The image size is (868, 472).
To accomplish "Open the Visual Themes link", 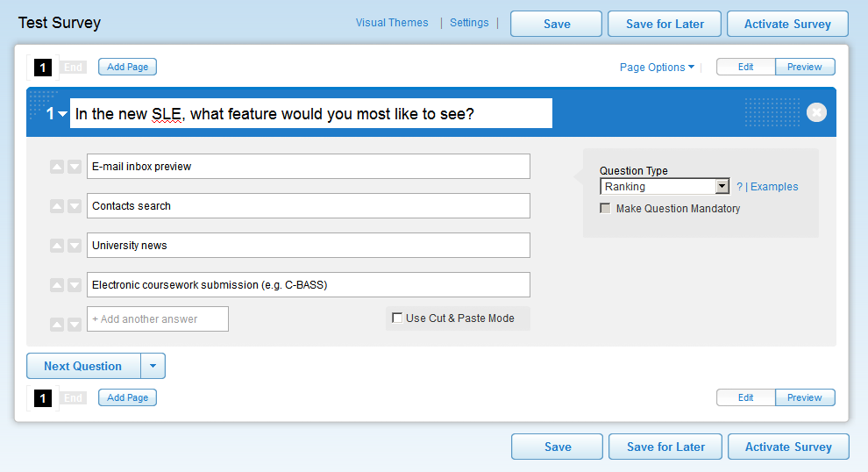I will [392, 23].
